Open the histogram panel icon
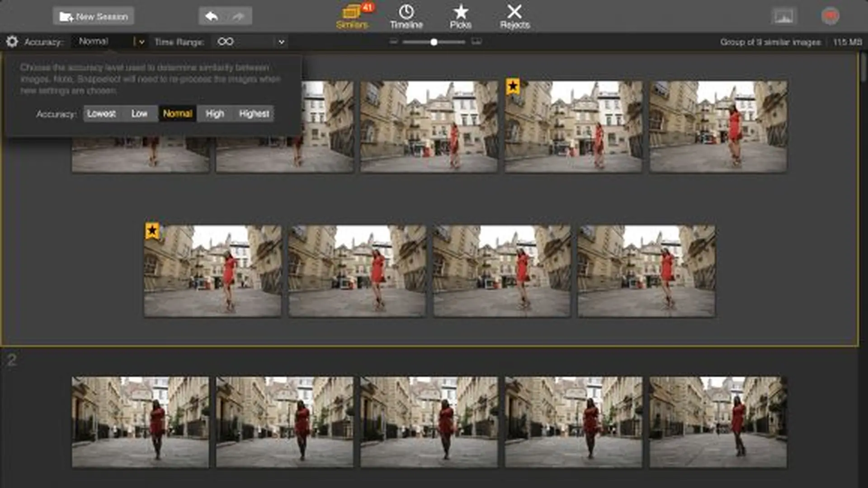The image size is (868, 488). [x=783, y=17]
